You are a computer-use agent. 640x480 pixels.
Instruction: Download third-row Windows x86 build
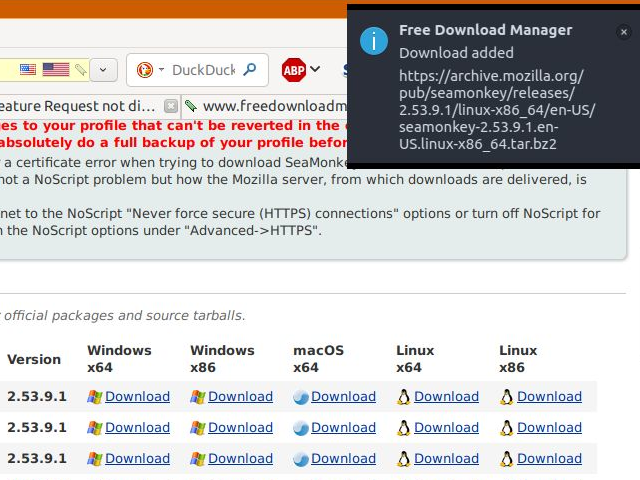tap(240, 458)
